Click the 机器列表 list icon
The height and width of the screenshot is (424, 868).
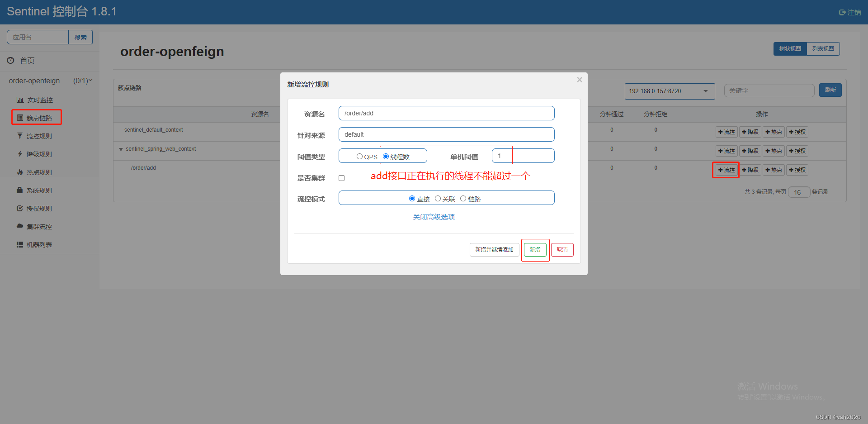coord(20,244)
